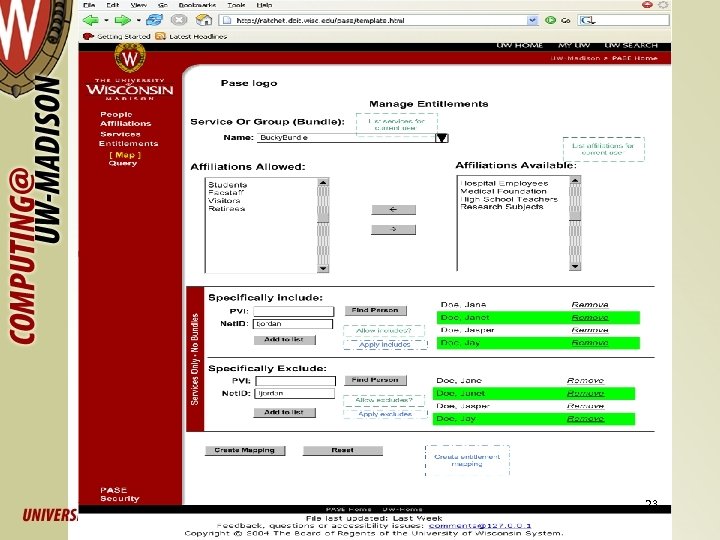The height and width of the screenshot is (540, 720).
Task: Click the comments email link in footer
Action: pyautogui.click(x=480, y=525)
